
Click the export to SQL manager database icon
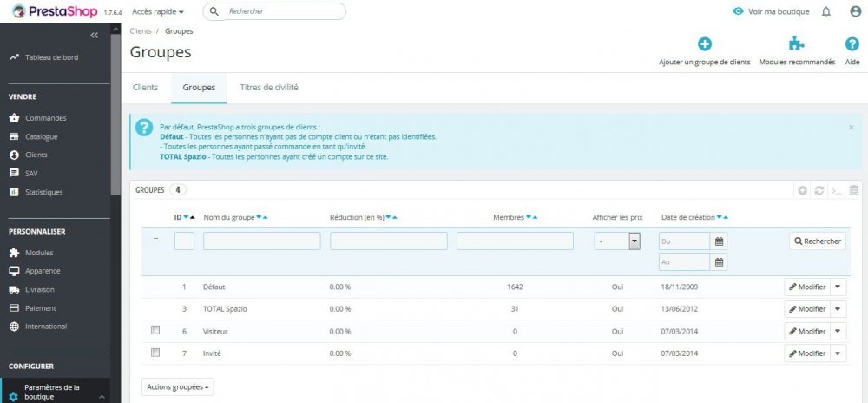pos(853,190)
